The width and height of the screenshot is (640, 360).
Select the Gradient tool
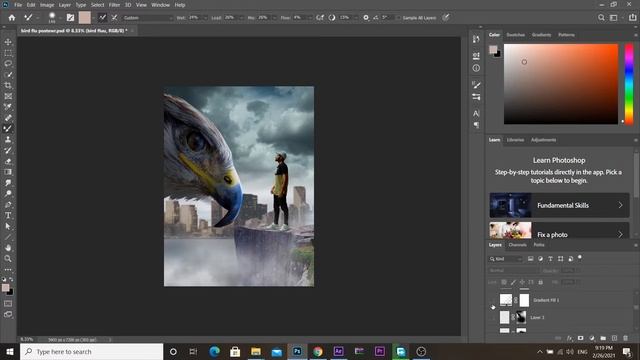coord(8,172)
